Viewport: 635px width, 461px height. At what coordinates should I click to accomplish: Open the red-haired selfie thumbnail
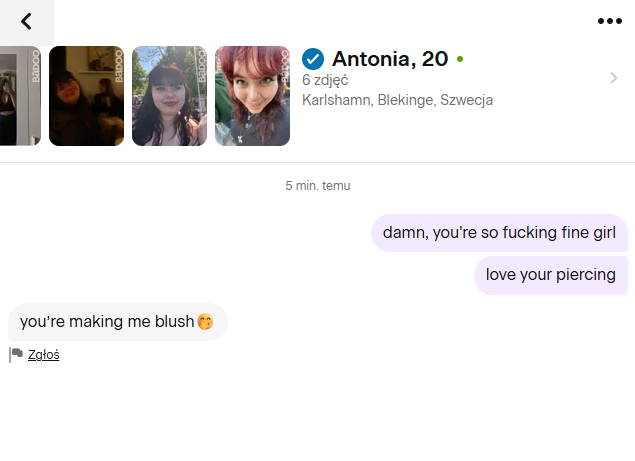252,96
